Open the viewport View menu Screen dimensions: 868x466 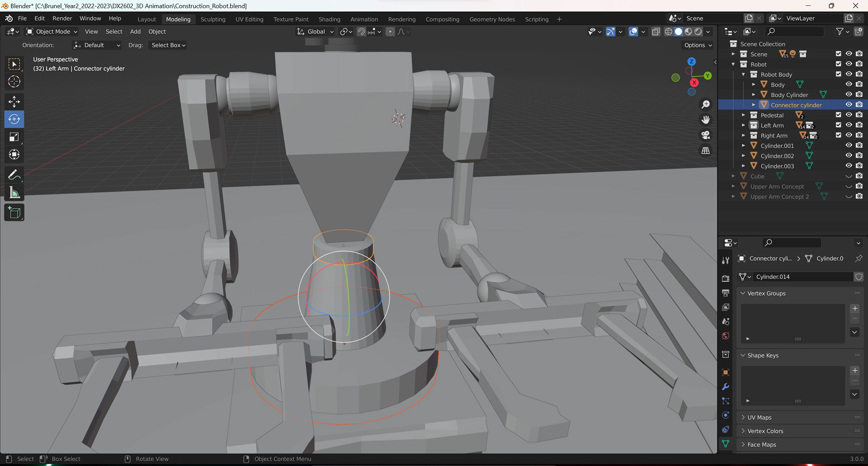91,32
